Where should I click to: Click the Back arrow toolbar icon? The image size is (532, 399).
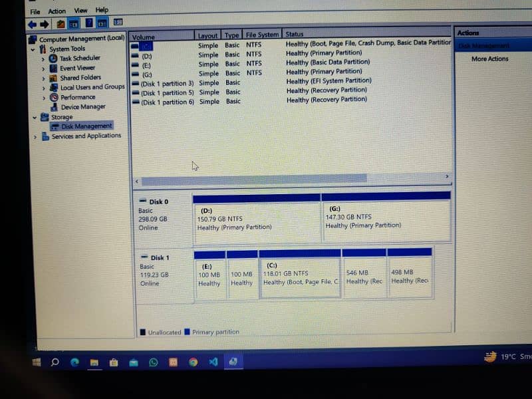32,25
